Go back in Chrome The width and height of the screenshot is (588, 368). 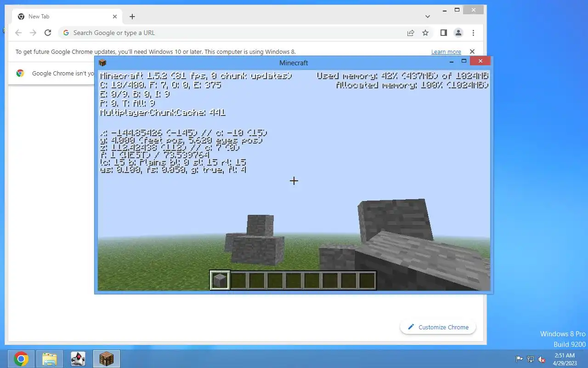18,33
